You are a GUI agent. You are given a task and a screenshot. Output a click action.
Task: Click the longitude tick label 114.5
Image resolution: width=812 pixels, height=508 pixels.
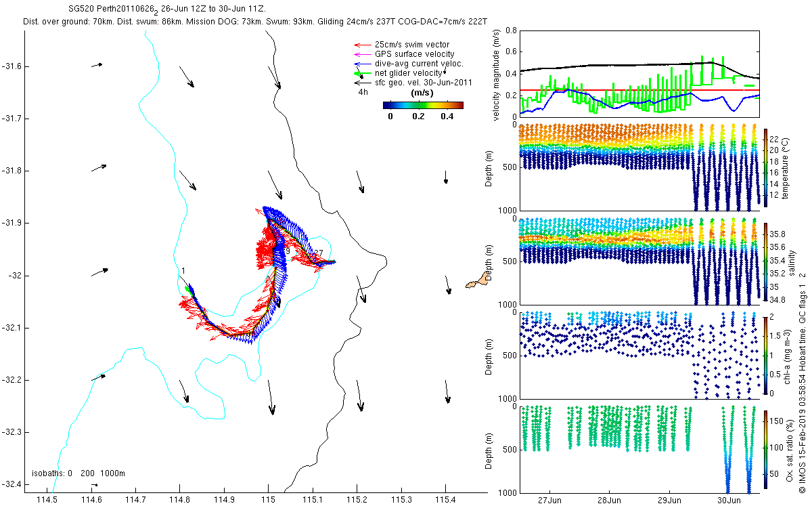47,499
